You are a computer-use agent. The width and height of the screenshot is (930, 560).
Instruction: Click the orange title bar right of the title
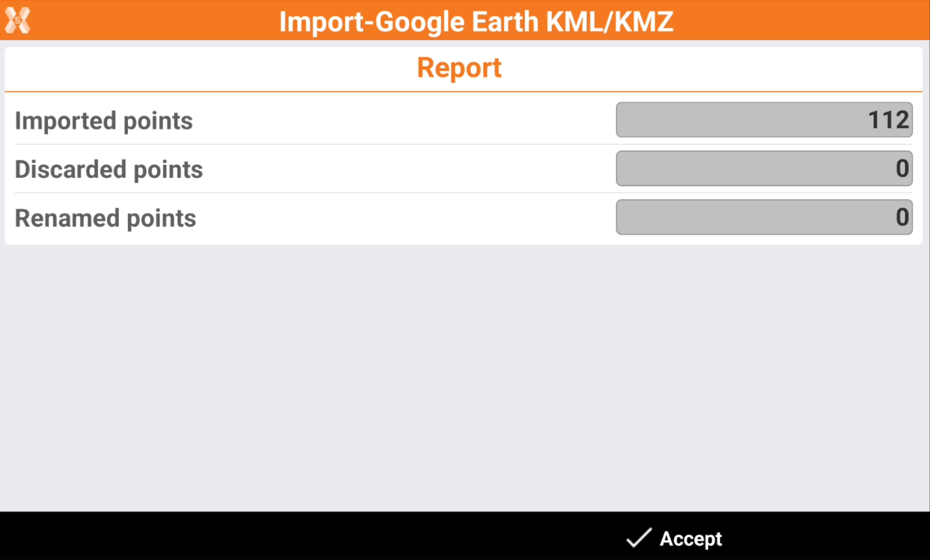804,21
